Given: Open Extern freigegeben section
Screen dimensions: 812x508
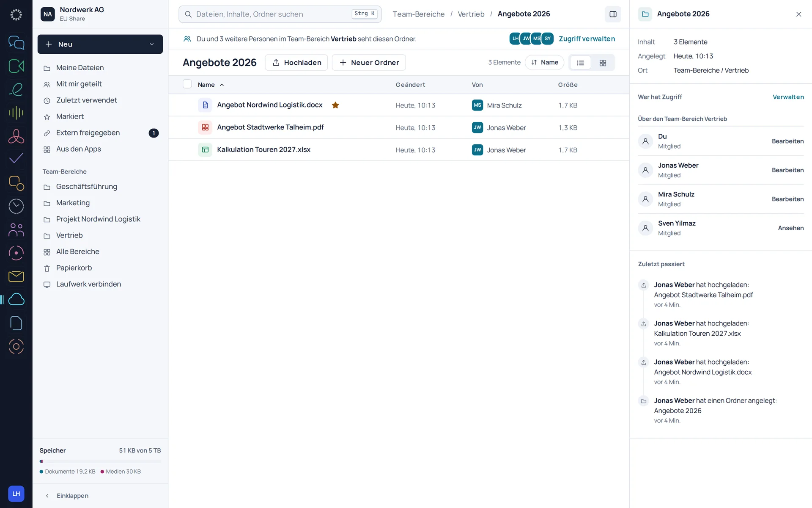Looking at the screenshot, I should pyautogui.click(x=100, y=133).
